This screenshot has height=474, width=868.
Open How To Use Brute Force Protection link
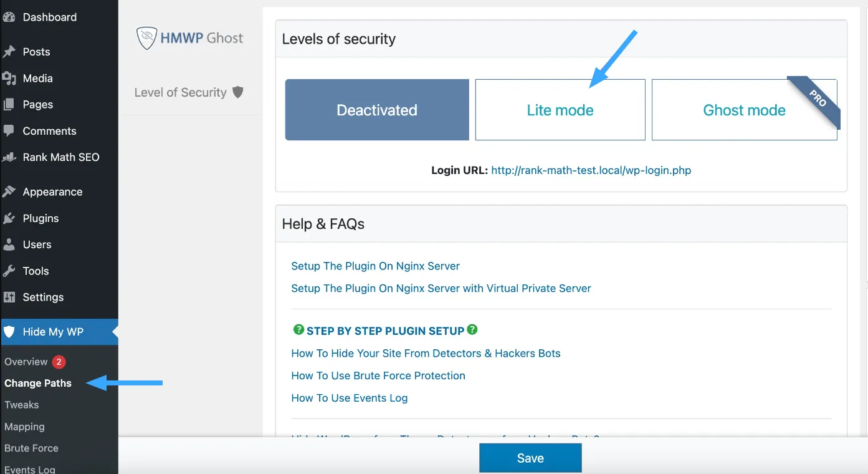(378, 375)
